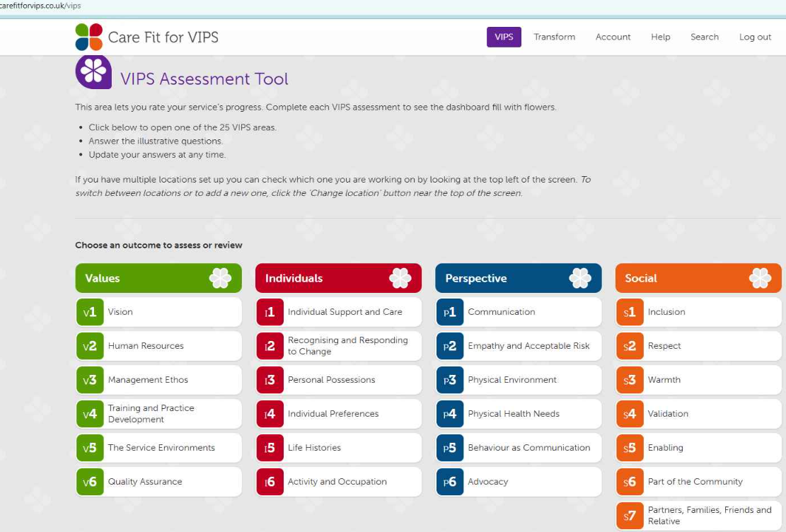Image resolution: width=786 pixels, height=532 pixels.
Task: Open Search from the navigation bar
Action: pos(705,37)
